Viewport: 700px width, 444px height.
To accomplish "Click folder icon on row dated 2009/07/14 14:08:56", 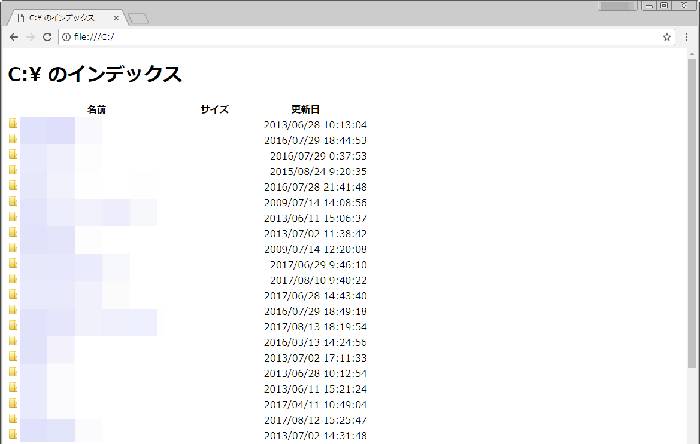I will 13,201.
